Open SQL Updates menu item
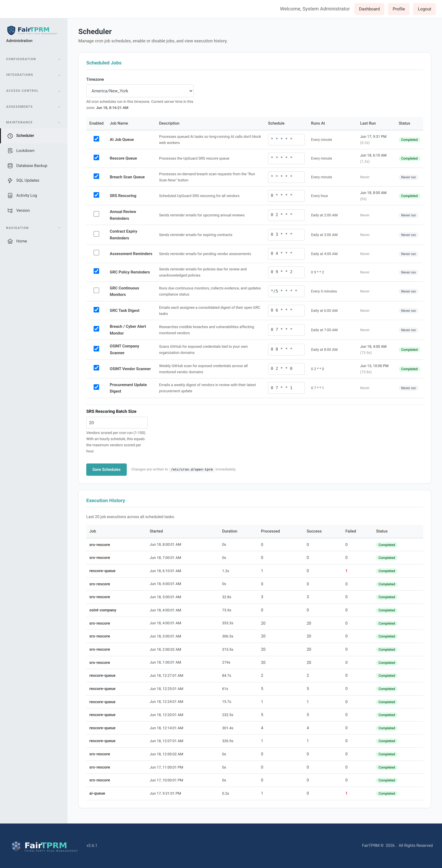This screenshot has width=442, height=868. 34,181
